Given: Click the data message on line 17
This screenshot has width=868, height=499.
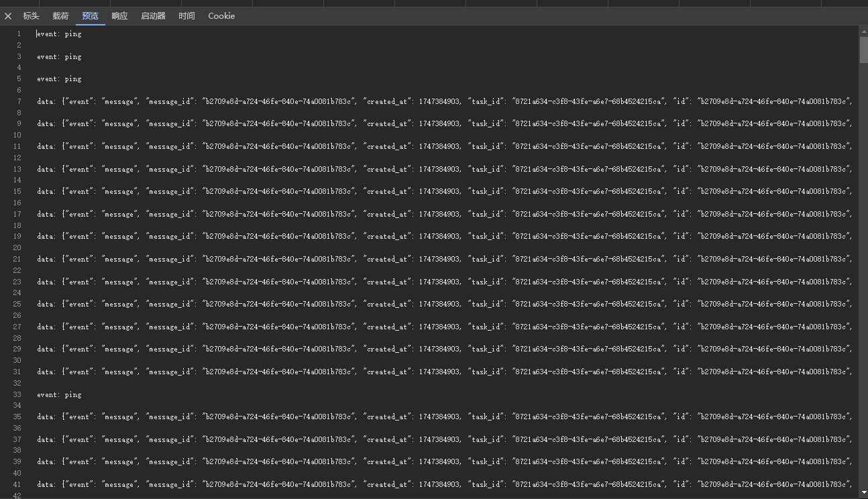Looking at the screenshot, I should point(445,215).
